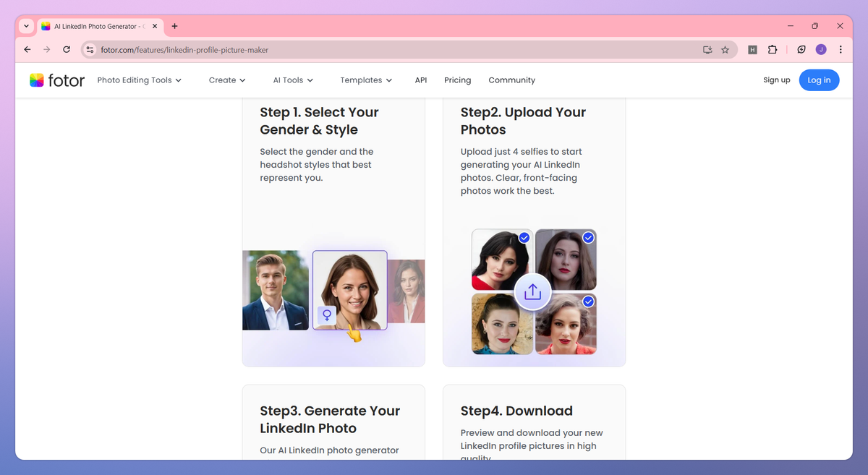Select the AI LinkedIn Photo Generator tab

[100, 26]
